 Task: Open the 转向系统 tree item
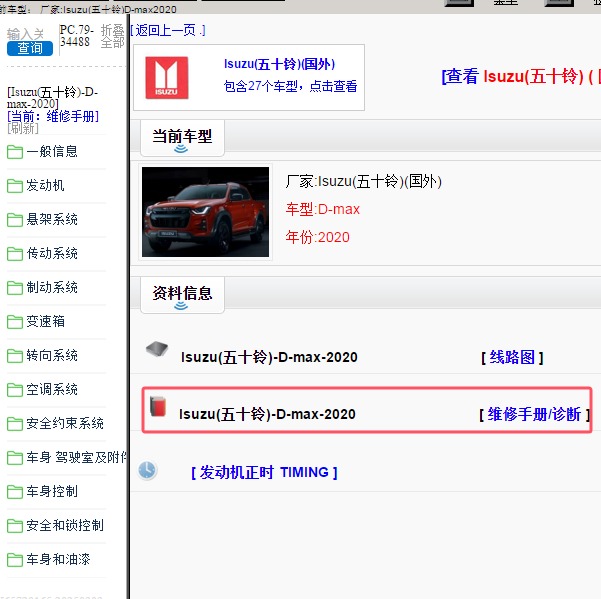tap(52, 356)
